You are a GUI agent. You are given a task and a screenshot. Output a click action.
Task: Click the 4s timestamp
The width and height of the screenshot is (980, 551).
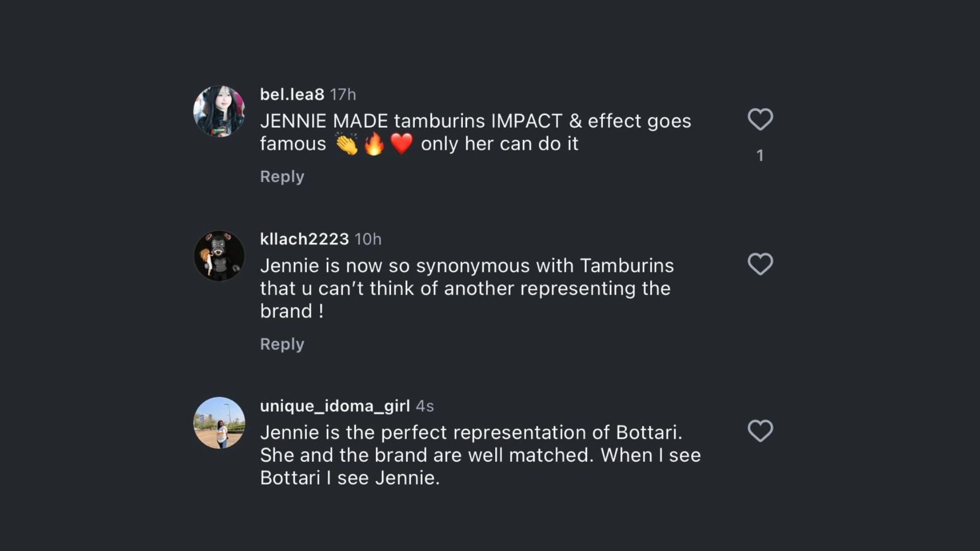(x=425, y=406)
